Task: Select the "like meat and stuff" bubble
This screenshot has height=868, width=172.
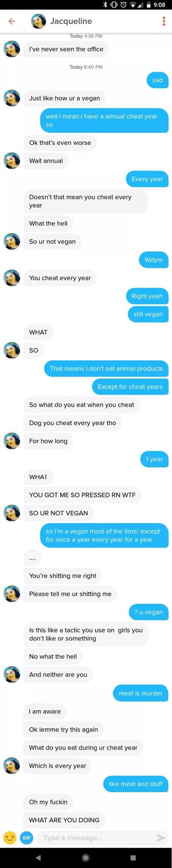Action: click(x=135, y=784)
